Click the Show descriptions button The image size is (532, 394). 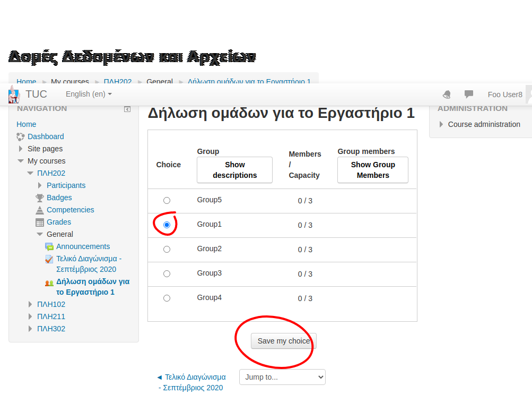[x=234, y=170]
